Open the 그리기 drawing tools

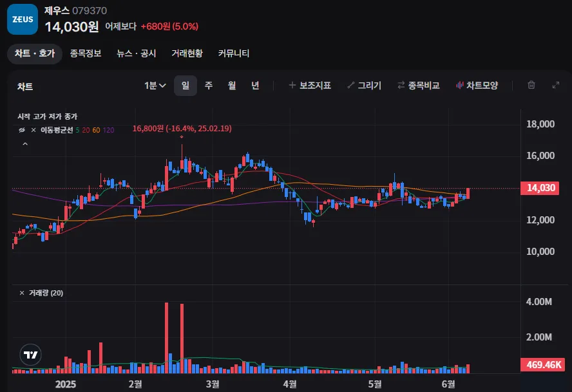[364, 86]
